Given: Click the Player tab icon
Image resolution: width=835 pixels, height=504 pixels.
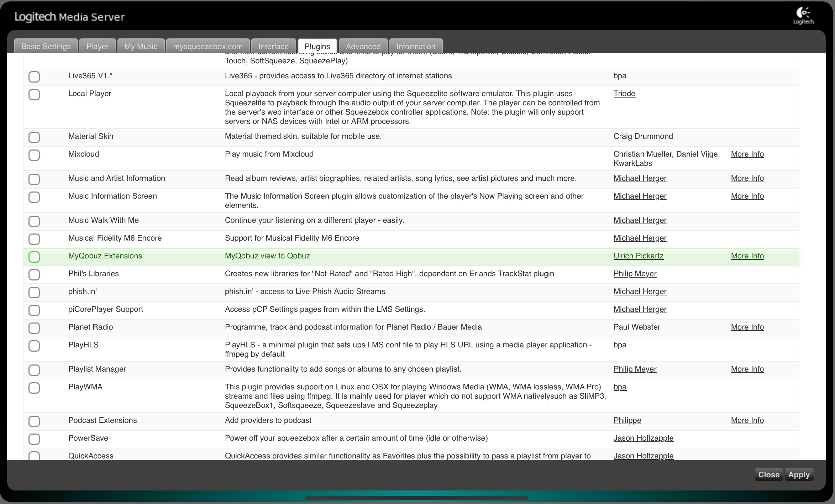Looking at the screenshot, I should coord(97,47).
